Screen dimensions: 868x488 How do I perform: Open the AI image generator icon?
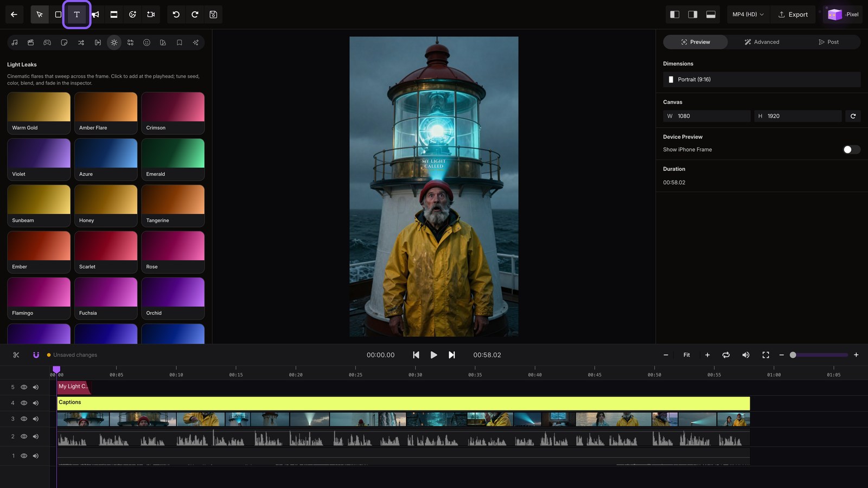132,15
